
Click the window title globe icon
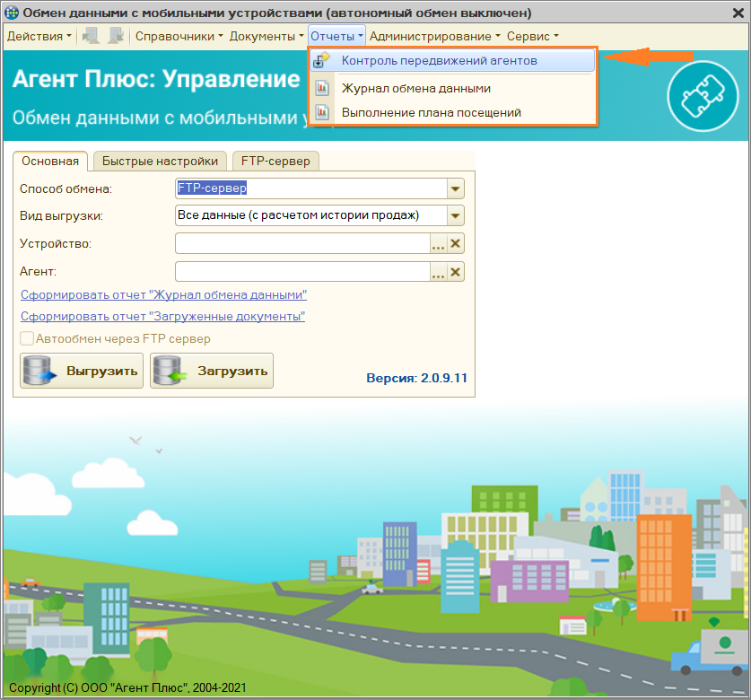pos(12,13)
